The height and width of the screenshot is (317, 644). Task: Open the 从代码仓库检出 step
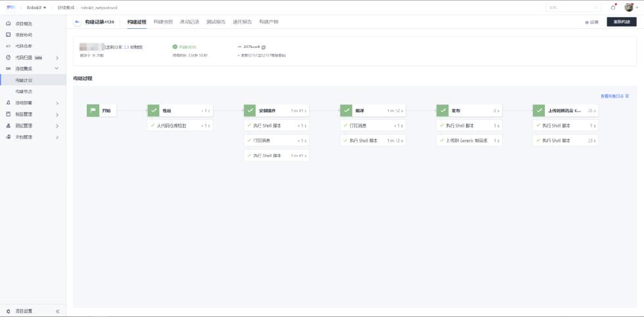(180, 125)
